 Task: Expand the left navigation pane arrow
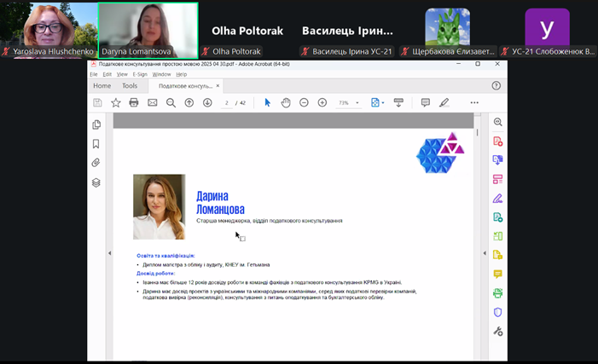[x=109, y=253]
